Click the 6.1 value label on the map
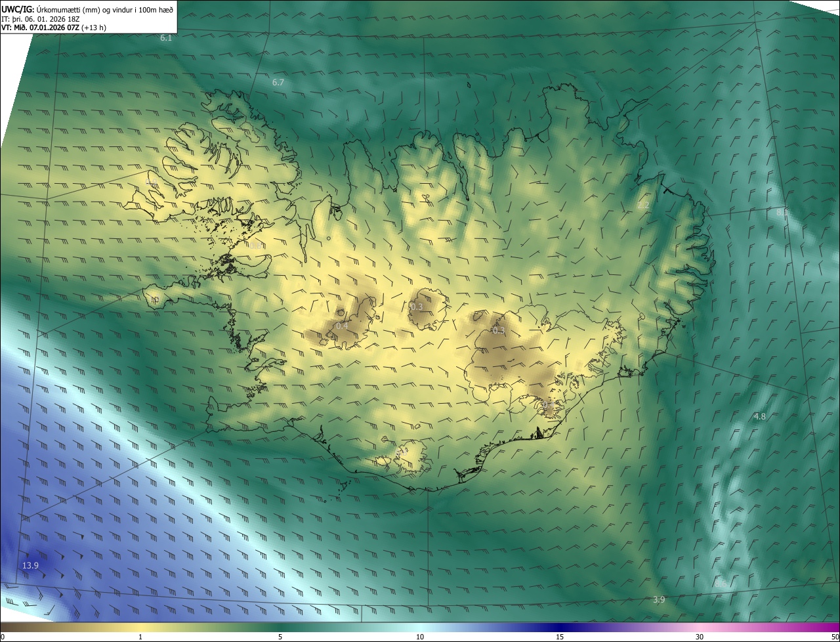840x642 pixels. [x=166, y=38]
